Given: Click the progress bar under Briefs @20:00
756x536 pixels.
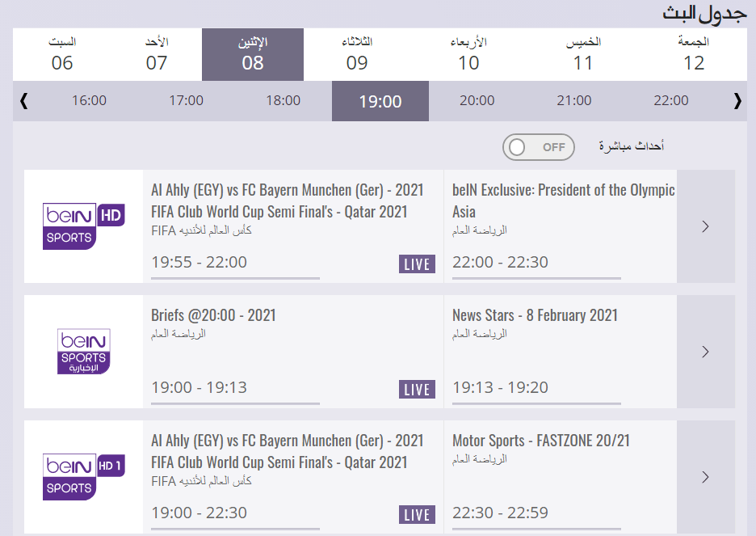Looking at the screenshot, I should pyautogui.click(x=235, y=403).
